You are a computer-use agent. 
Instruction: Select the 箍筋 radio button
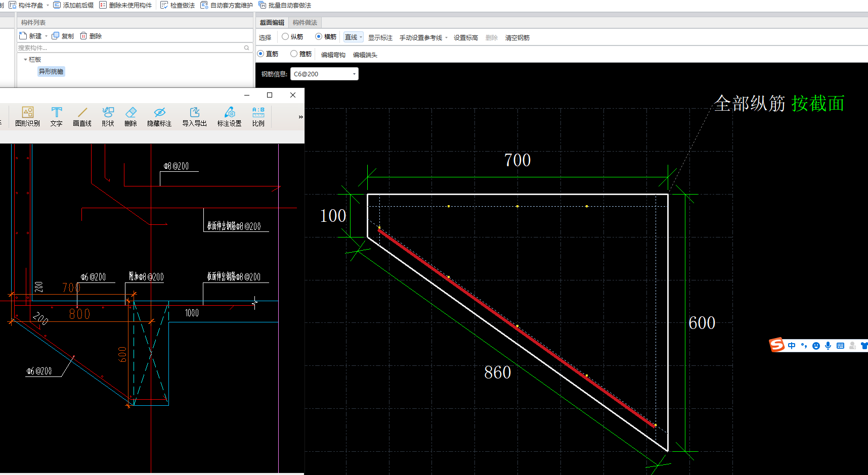[x=294, y=54]
